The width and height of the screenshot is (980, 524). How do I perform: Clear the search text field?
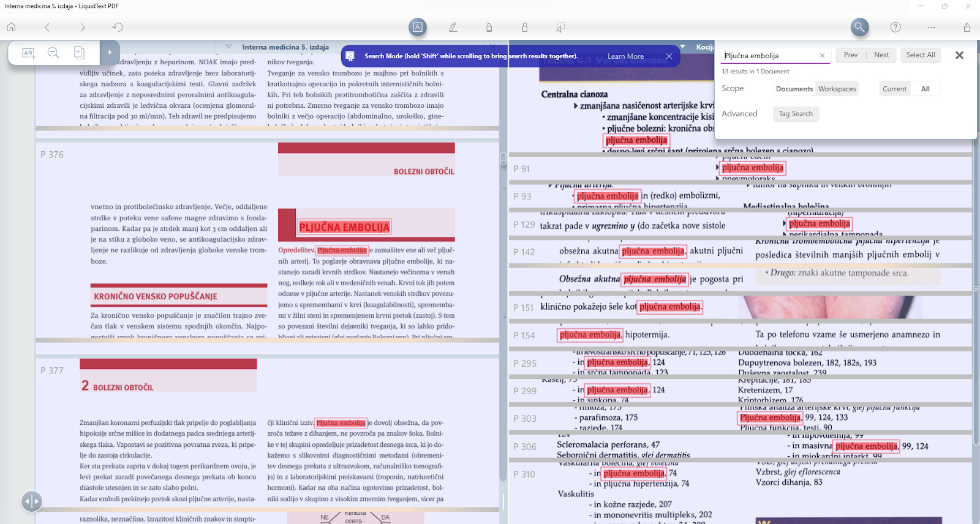coord(822,55)
